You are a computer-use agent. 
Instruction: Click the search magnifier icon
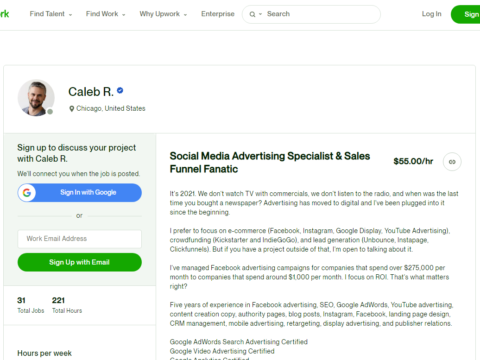click(x=252, y=14)
